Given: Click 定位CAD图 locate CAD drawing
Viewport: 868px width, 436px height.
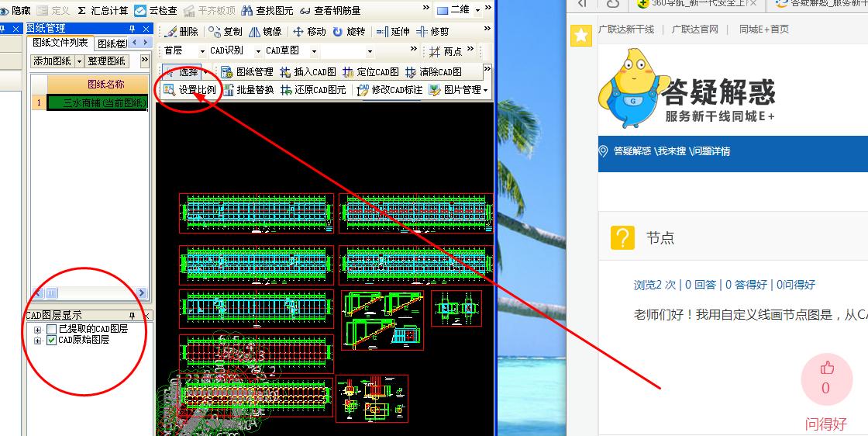Looking at the screenshot, I should click(370, 72).
